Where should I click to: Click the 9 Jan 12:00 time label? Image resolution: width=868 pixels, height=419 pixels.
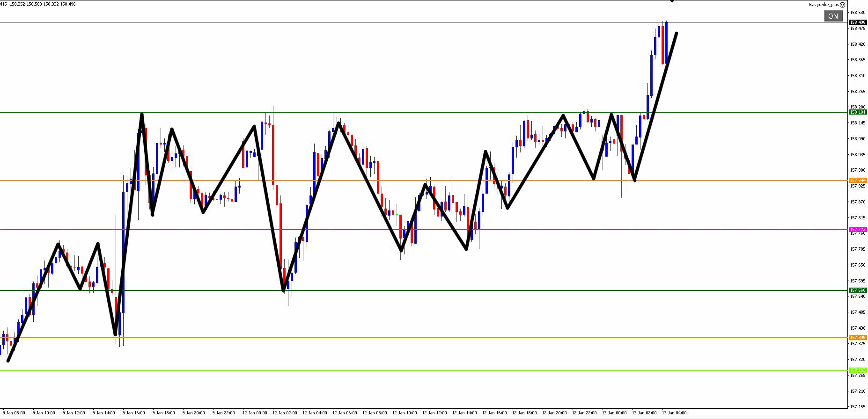pos(74,413)
